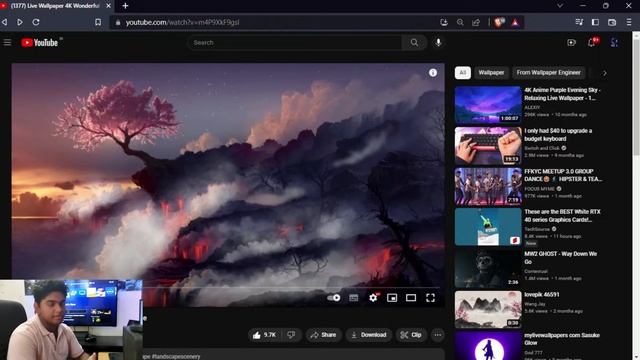640x360 pixels.
Task: Open tab search dropdown chevron
Action: coord(560,6)
